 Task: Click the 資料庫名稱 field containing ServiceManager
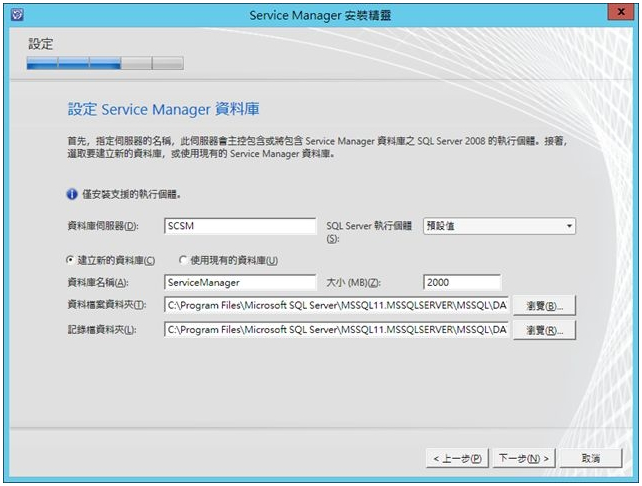pyautogui.click(x=240, y=283)
